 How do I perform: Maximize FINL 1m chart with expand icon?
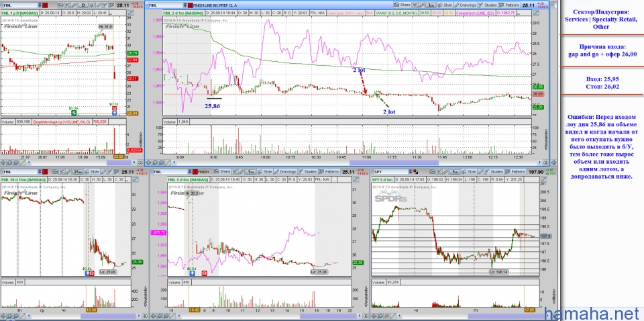coord(535,13)
